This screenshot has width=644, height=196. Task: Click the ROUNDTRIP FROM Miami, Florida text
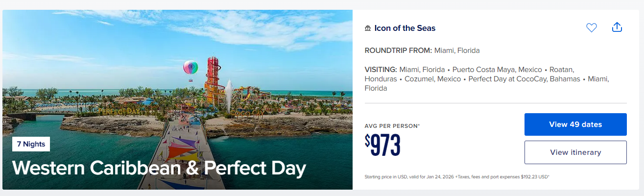422,50
